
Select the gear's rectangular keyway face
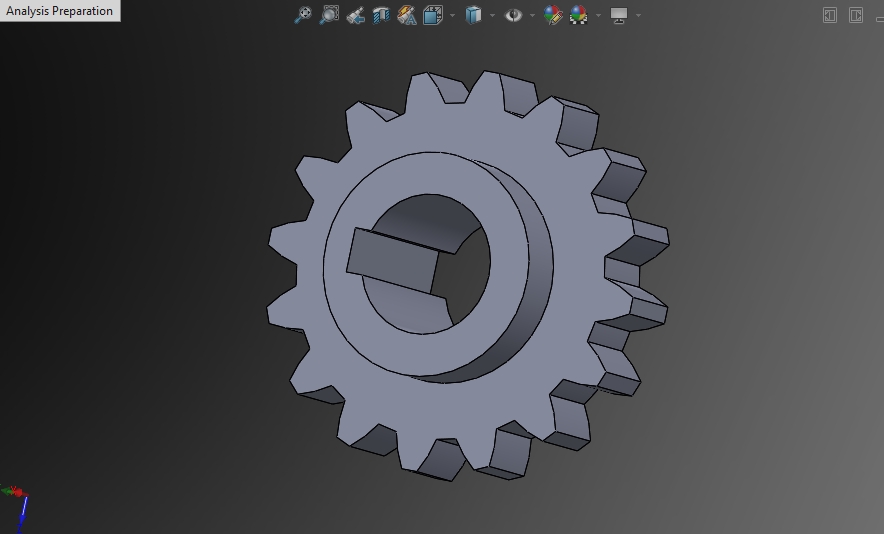393,261
